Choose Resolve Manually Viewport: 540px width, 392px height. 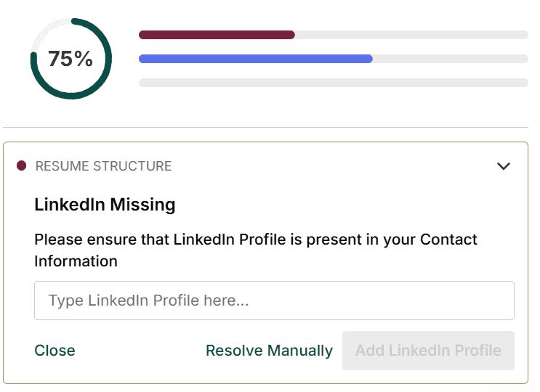tap(269, 351)
